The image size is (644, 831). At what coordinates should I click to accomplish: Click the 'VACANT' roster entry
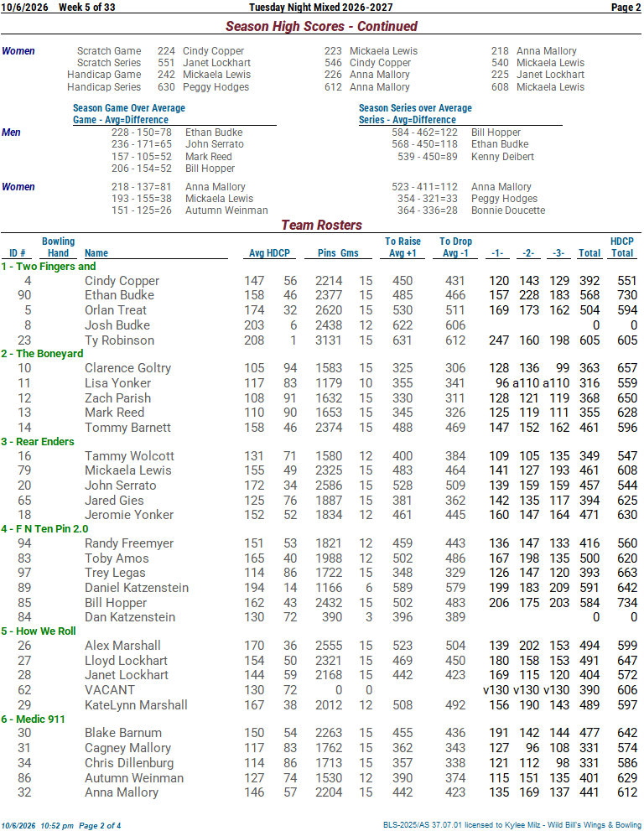pyautogui.click(x=110, y=690)
